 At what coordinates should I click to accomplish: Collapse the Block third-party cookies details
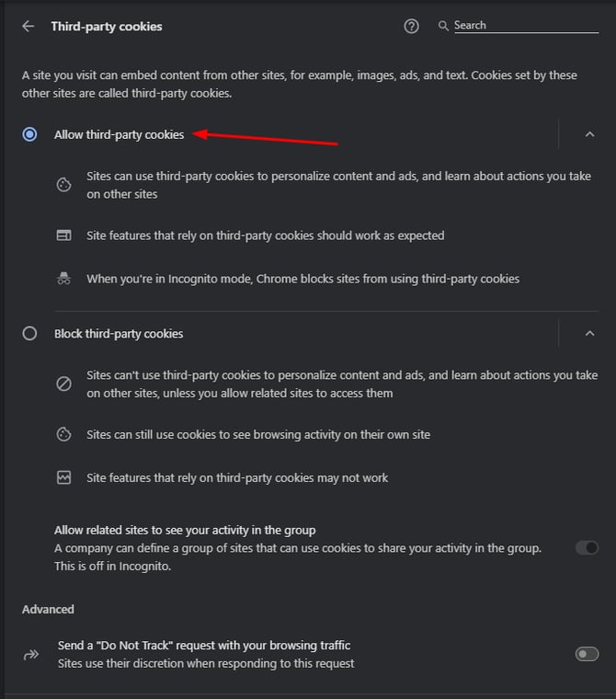pos(589,333)
